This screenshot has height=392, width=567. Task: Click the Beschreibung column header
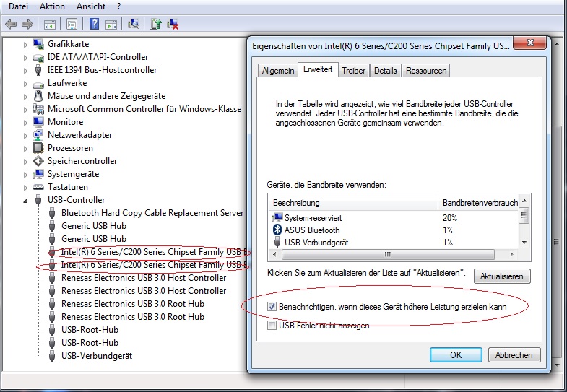353,203
